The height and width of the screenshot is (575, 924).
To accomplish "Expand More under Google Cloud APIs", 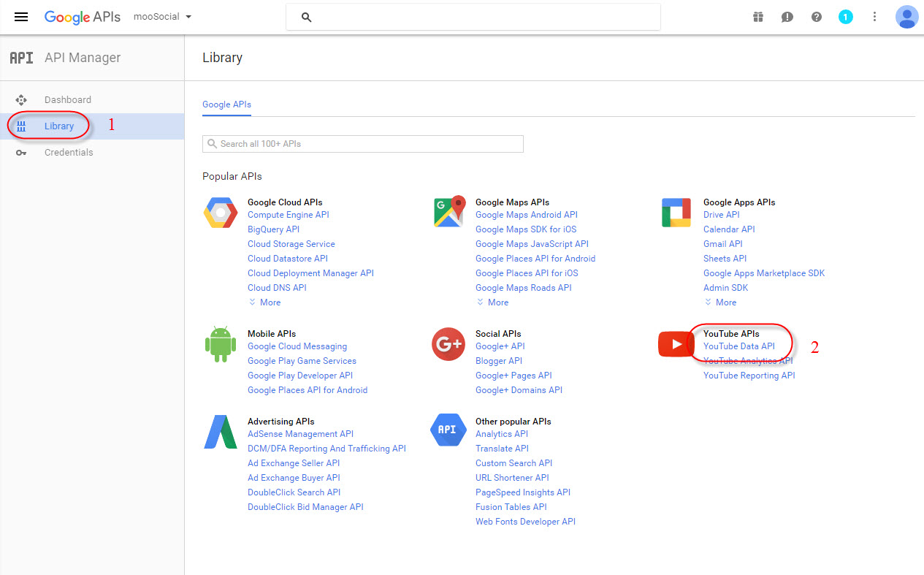I will pos(264,302).
